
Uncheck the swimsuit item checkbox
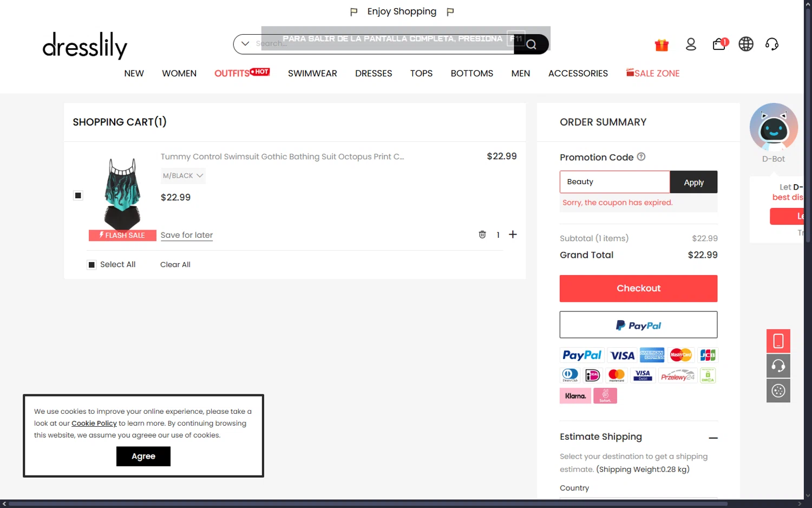(x=78, y=196)
